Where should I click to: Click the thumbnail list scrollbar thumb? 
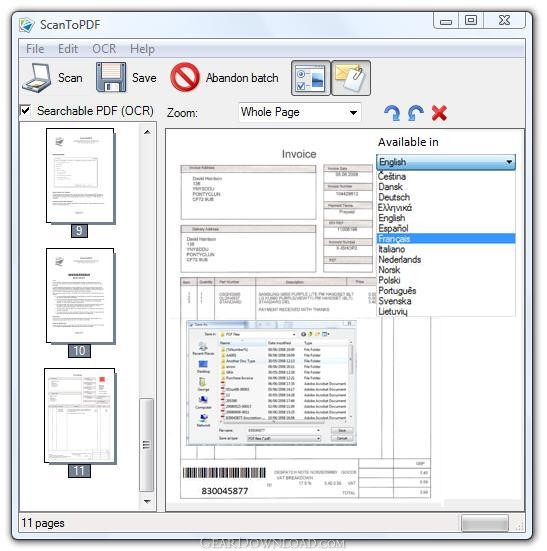pyautogui.click(x=146, y=445)
